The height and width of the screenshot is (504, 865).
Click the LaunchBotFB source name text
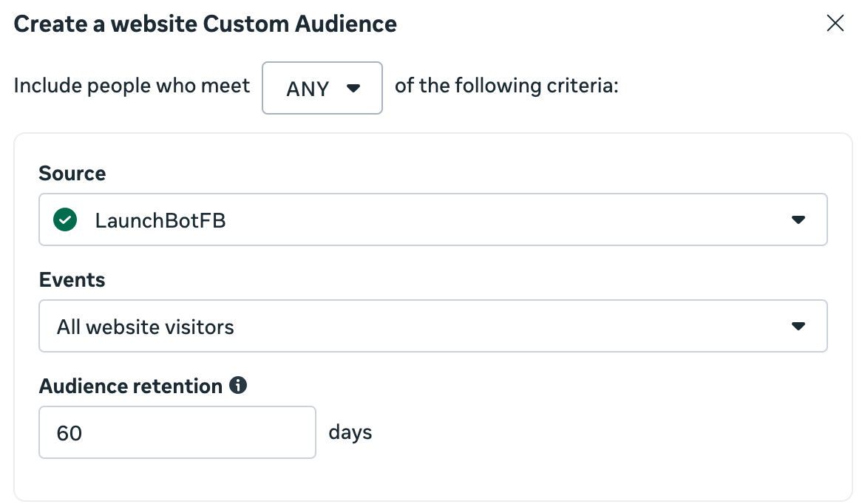160,219
